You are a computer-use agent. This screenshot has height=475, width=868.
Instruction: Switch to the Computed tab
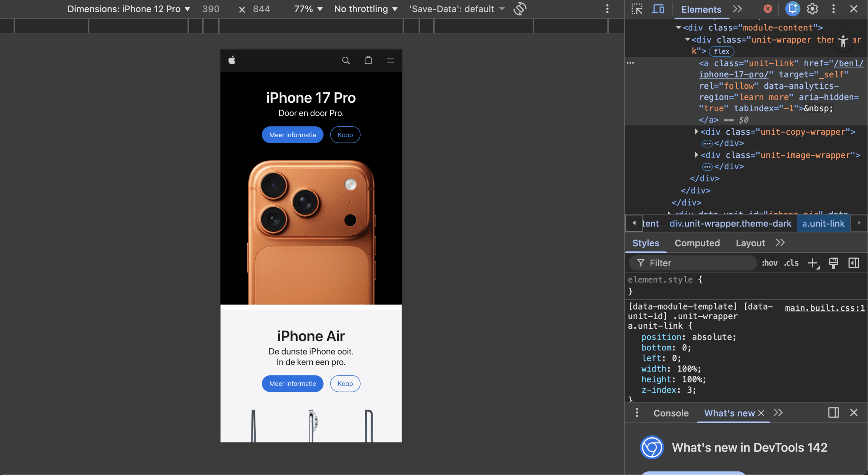pos(697,243)
